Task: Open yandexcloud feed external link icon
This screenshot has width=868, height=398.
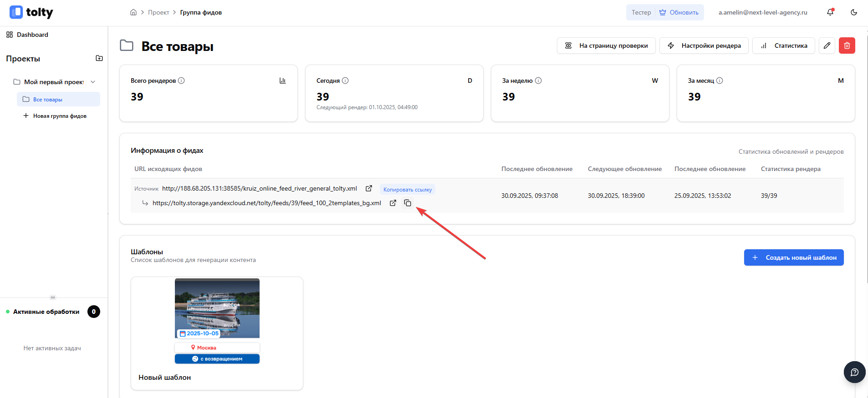Action: [x=393, y=203]
